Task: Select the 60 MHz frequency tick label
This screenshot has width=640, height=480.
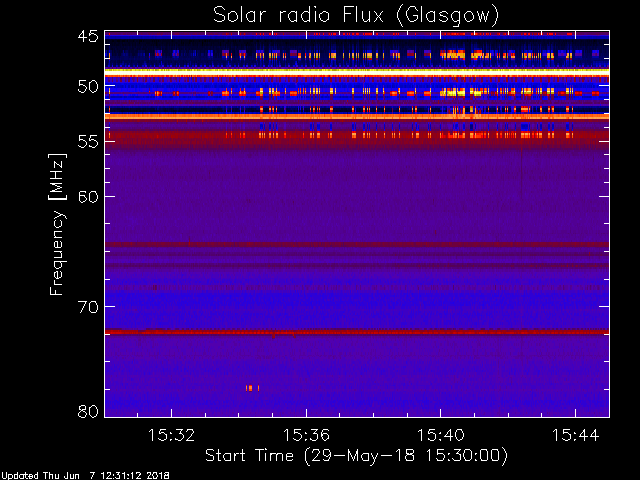Action: tap(88, 197)
